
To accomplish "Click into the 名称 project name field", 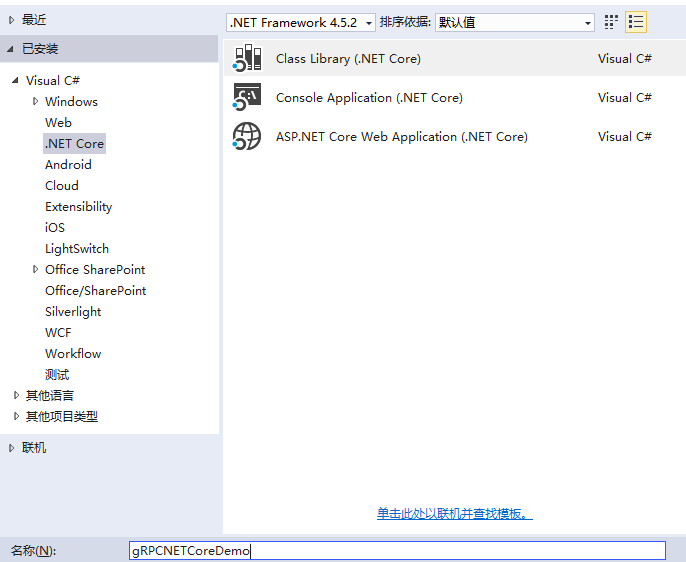I will point(397,551).
